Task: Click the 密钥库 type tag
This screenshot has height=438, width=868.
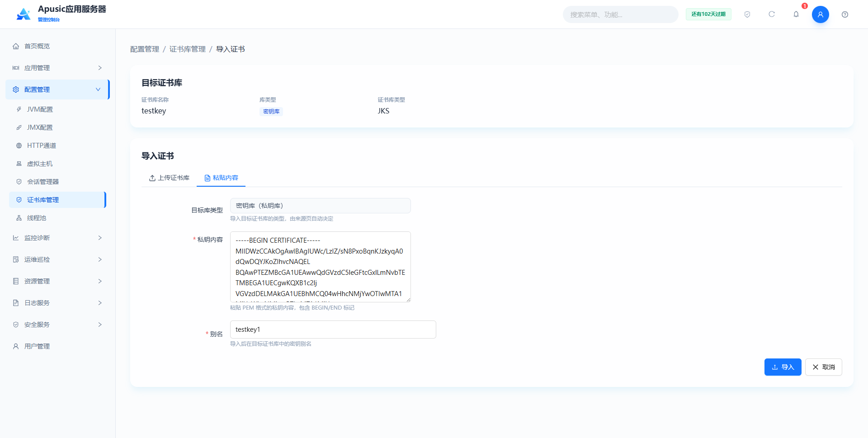Action: [271, 111]
